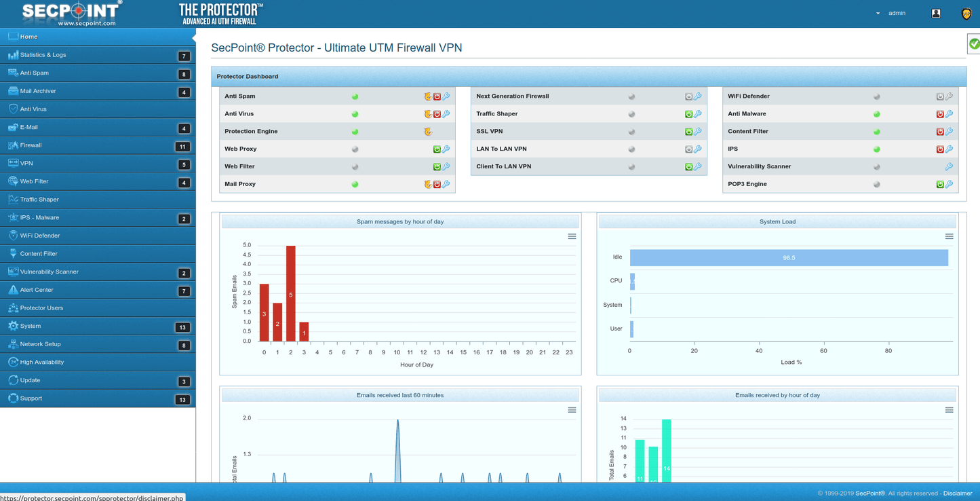Enable the POP3 Engine service

939,183
